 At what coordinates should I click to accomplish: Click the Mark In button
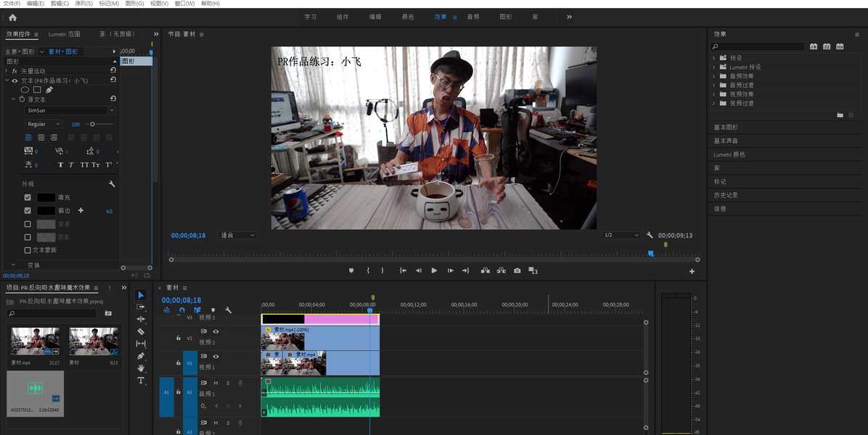pyautogui.click(x=368, y=271)
